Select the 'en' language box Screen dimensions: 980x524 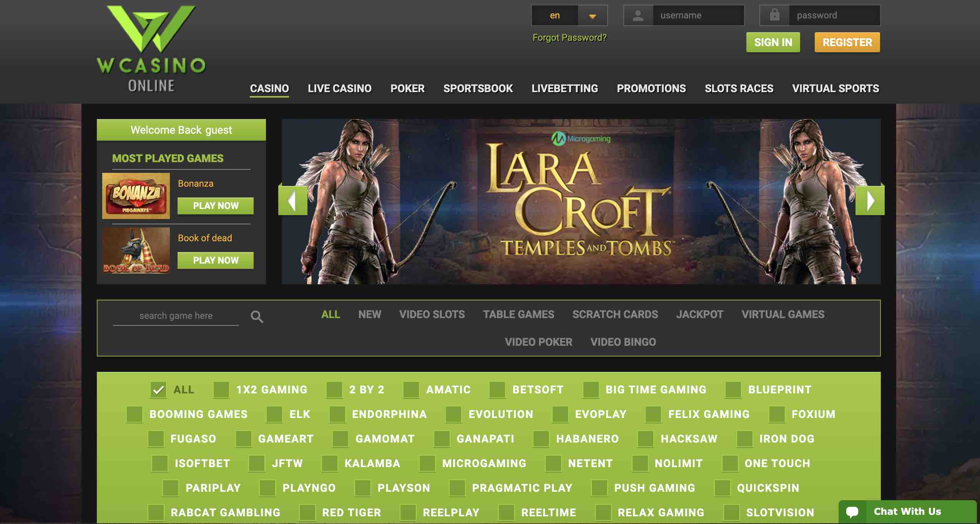click(x=555, y=15)
